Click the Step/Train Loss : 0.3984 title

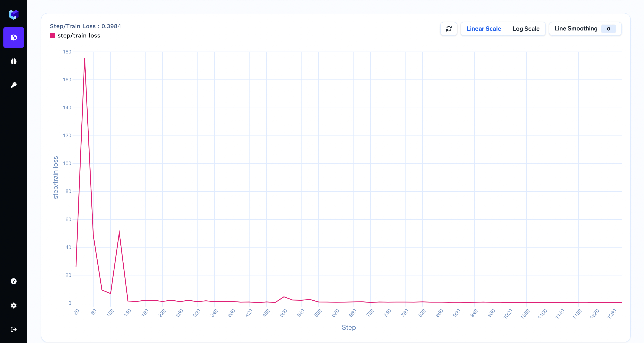(x=85, y=26)
